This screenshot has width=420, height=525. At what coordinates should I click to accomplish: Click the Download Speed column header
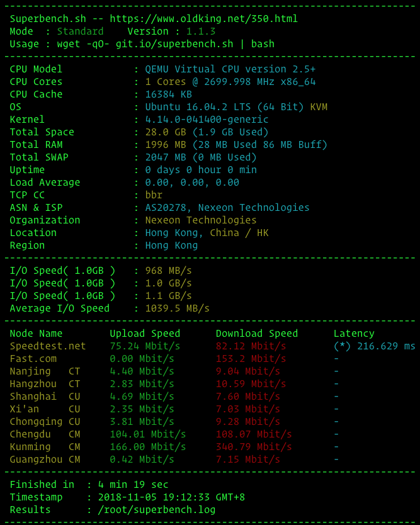pyautogui.click(x=257, y=334)
